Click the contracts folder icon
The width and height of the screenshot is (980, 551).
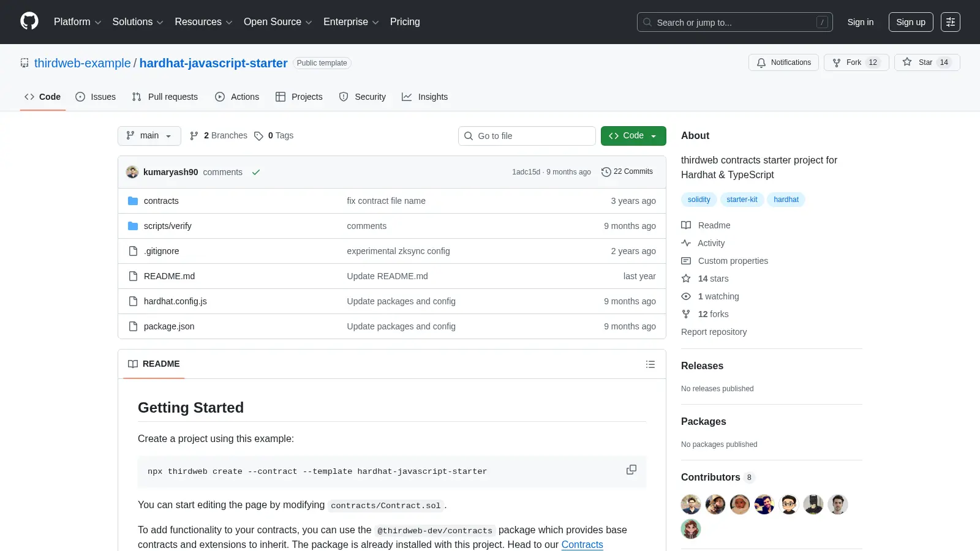coord(133,201)
